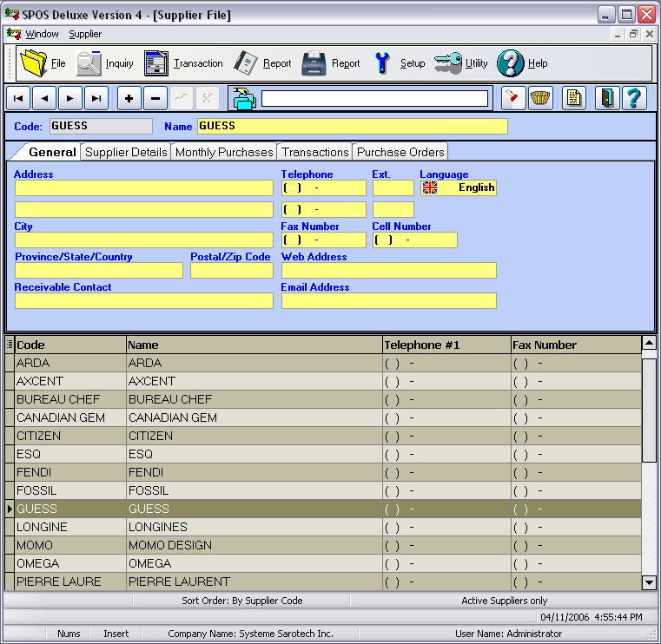
Task: Click the flashlight filter icon
Action: click(513, 99)
